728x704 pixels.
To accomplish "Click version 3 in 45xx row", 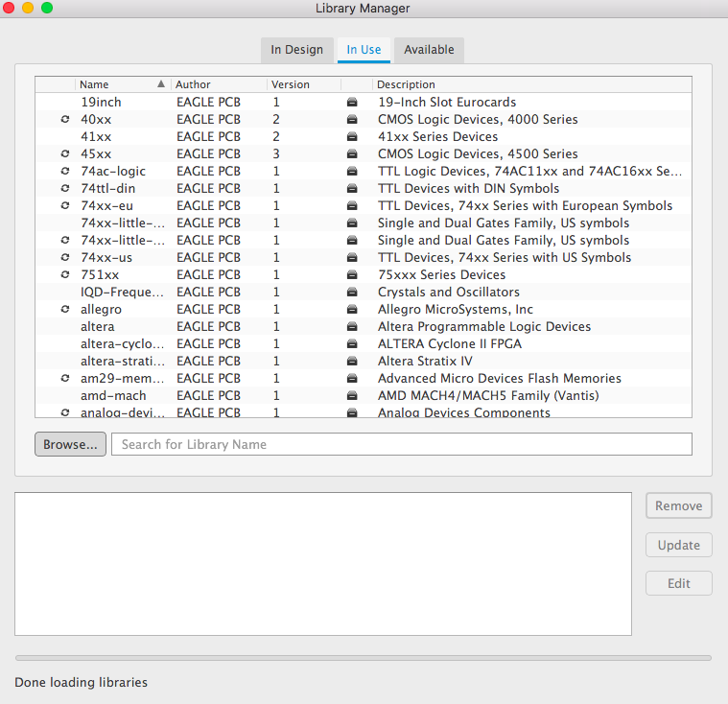I will 276,153.
